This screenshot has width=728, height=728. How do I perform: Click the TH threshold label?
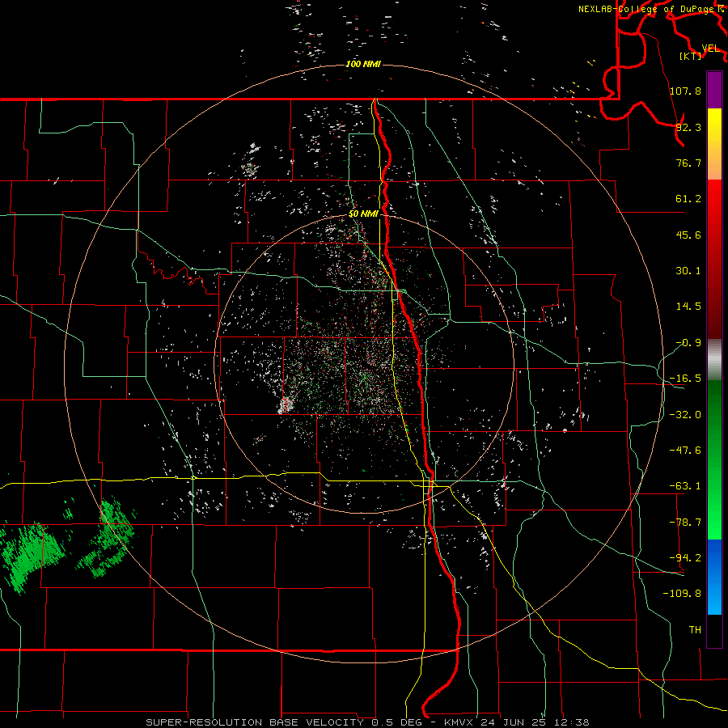(x=695, y=629)
